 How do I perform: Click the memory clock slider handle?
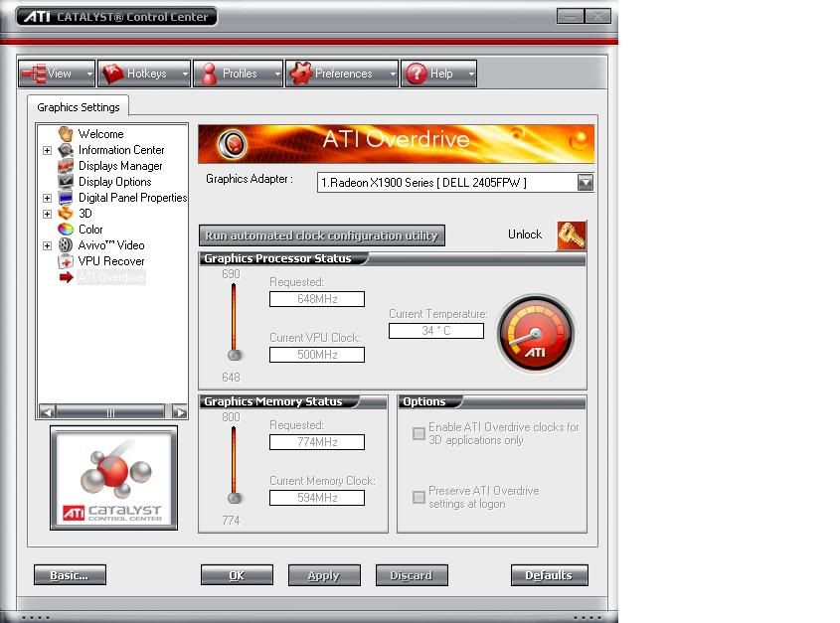[235, 498]
